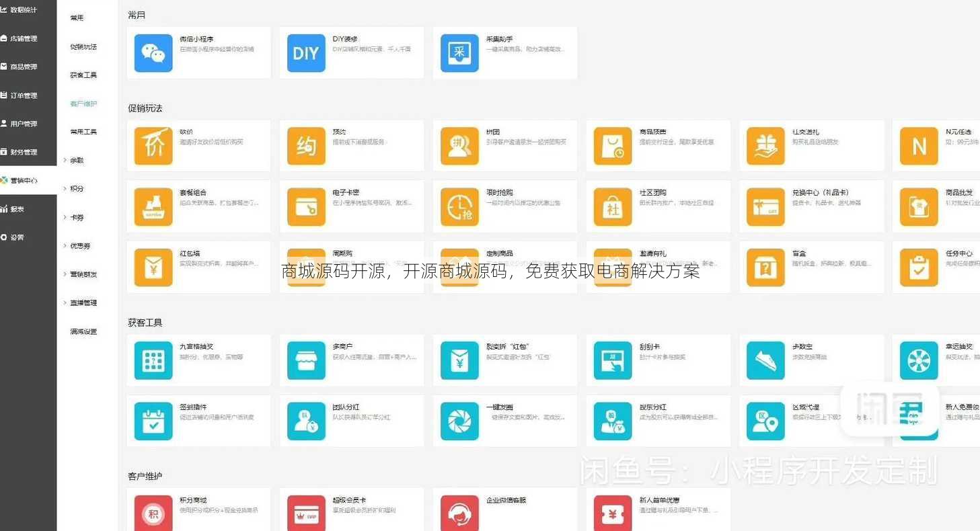Click the 周期购 card title
The image size is (980, 531).
coord(342,253)
